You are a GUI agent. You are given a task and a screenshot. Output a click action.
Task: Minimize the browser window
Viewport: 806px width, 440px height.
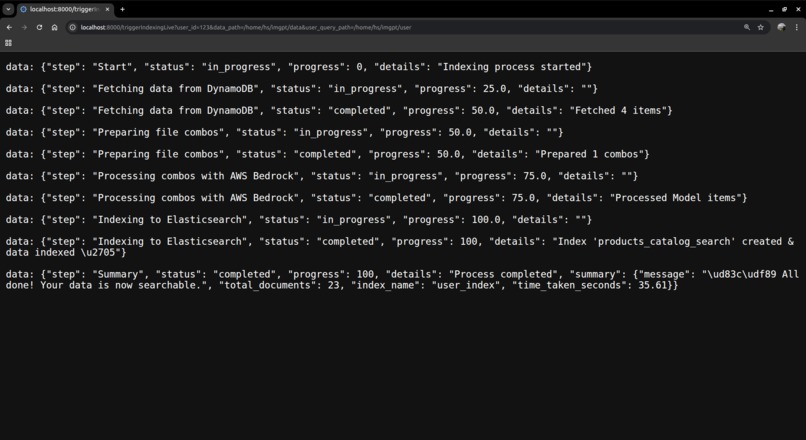click(x=771, y=9)
